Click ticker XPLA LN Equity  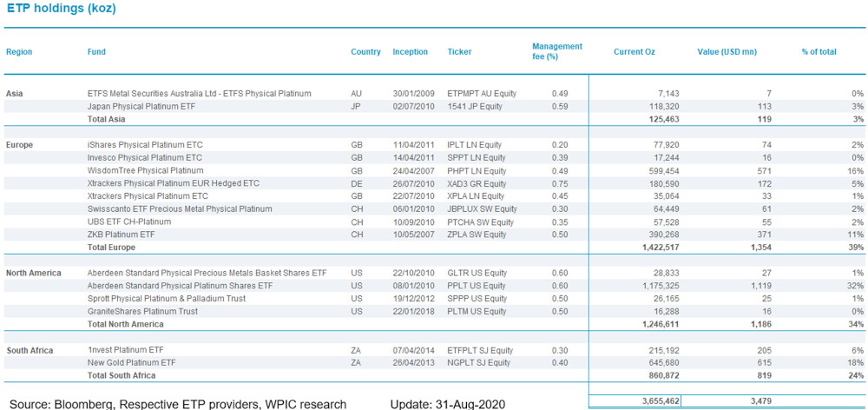pos(477,196)
